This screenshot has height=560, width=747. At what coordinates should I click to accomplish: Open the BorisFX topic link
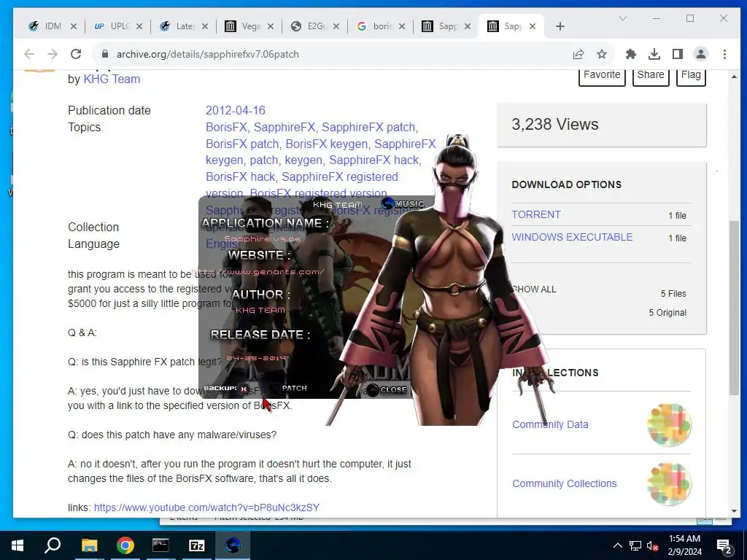click(x=226, y=128)
